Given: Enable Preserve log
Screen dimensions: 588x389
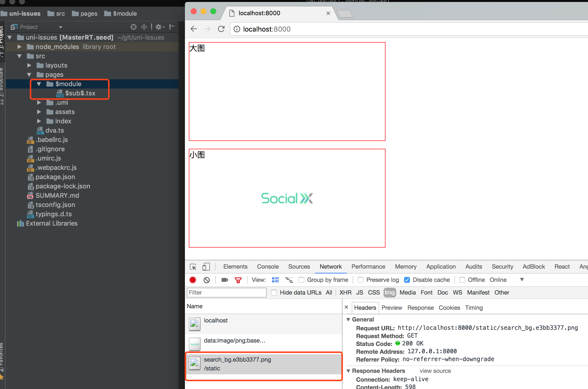Looking at the screenshot, I should coord(360,280).
